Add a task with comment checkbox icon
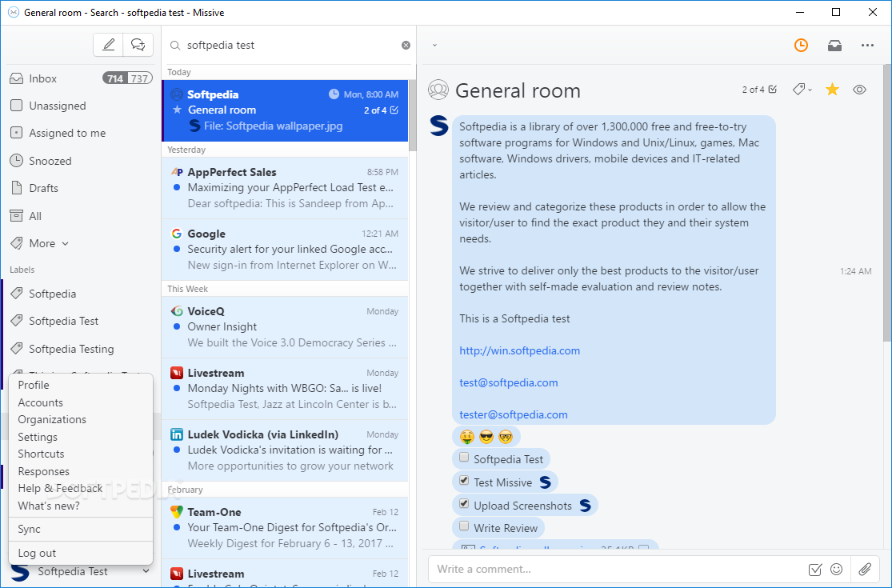 coord(814,570)
